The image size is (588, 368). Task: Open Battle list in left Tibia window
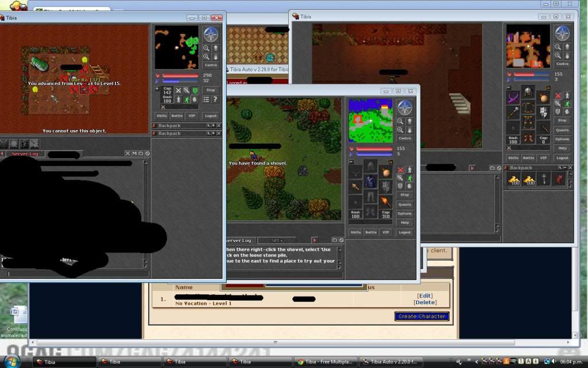[177, 116]
